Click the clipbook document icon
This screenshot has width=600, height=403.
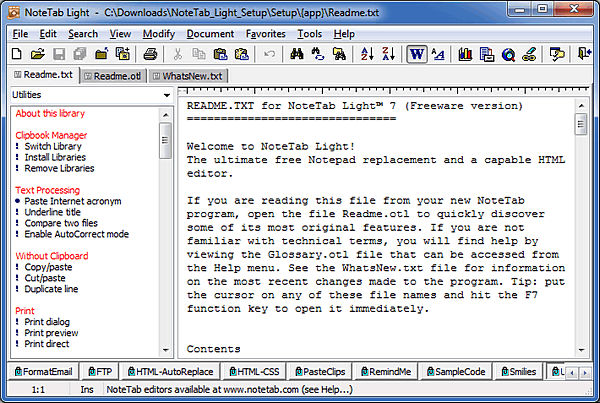point(486,54)
